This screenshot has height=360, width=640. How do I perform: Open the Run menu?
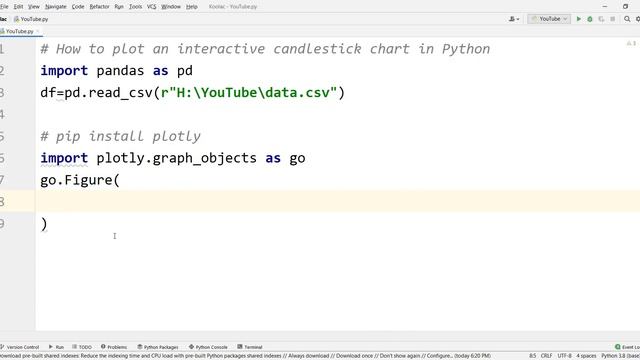[119, 7]
